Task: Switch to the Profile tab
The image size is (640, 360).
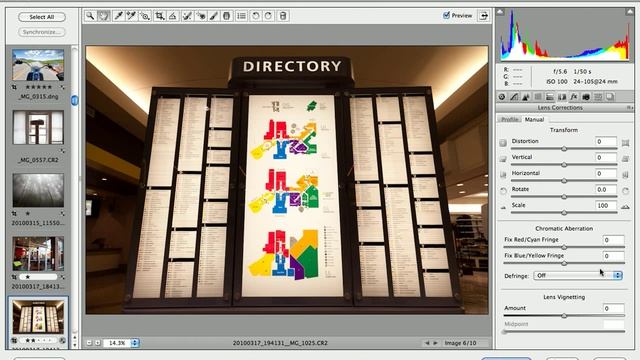Action: [x=509, y=119]
